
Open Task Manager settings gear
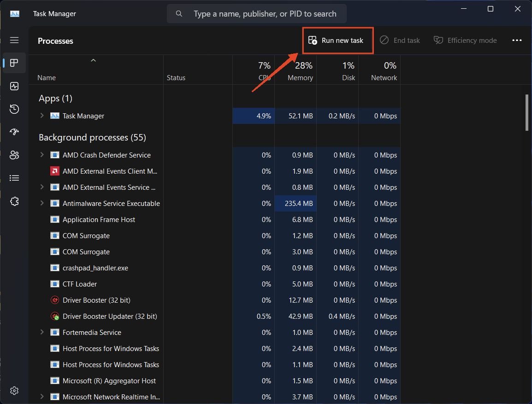point(14,391)
